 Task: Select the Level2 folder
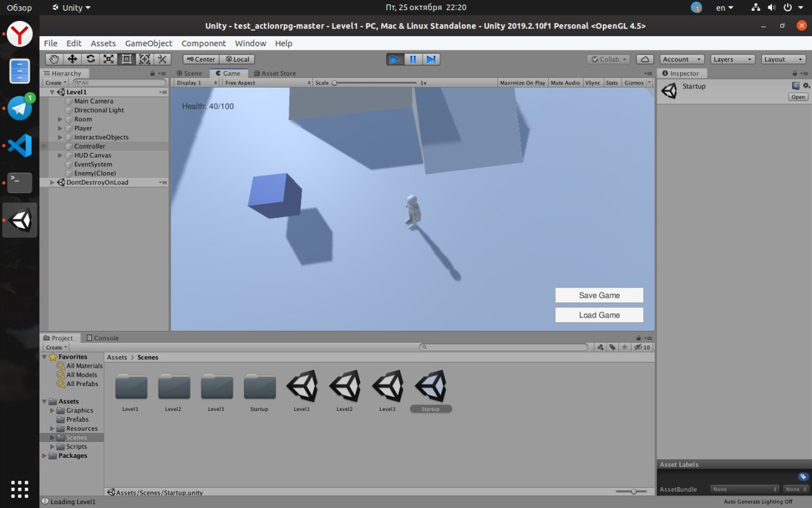(x=174, y=386)
